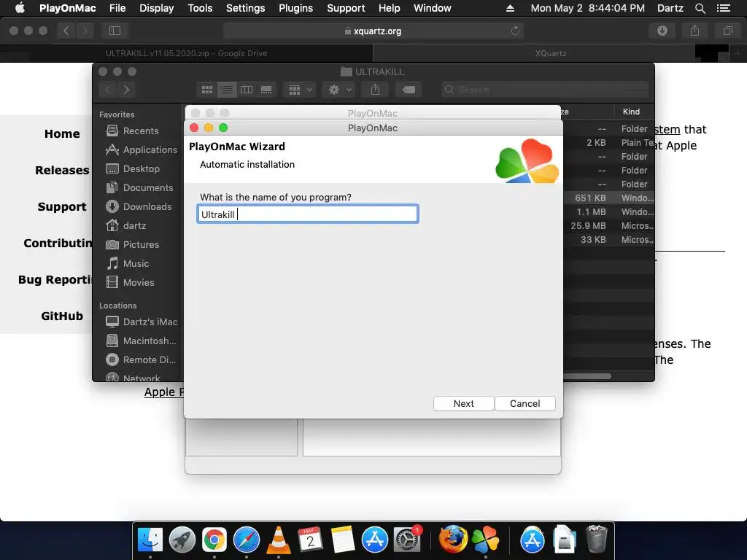Click the Kind column header
Image resolution: width=747 pixels, height=560 pixels.
(631, 112)
